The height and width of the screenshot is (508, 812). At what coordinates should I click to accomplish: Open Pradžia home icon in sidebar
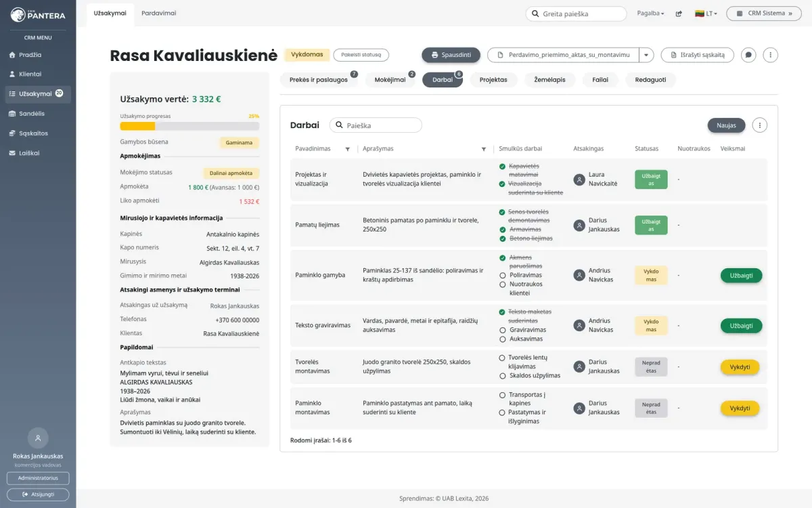pos(12,55)
